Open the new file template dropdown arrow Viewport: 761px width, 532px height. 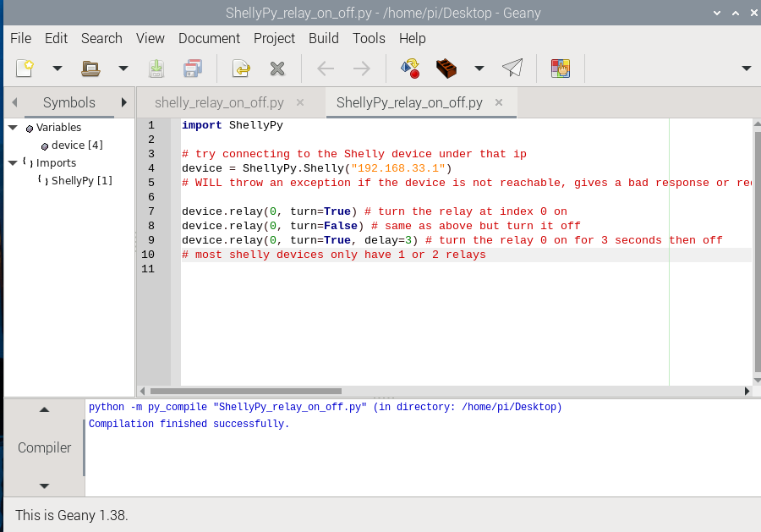coord(57,69)
